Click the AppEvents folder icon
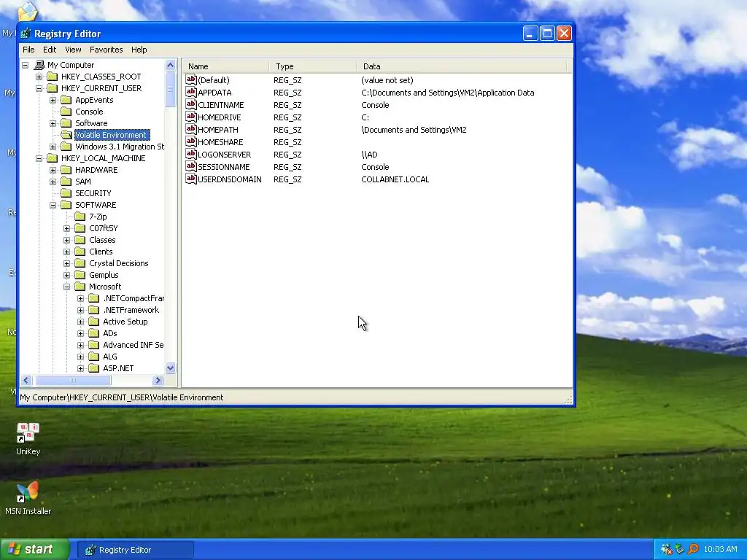The width and height of the screenshot is (747, 560). click(x=66, y=100)
